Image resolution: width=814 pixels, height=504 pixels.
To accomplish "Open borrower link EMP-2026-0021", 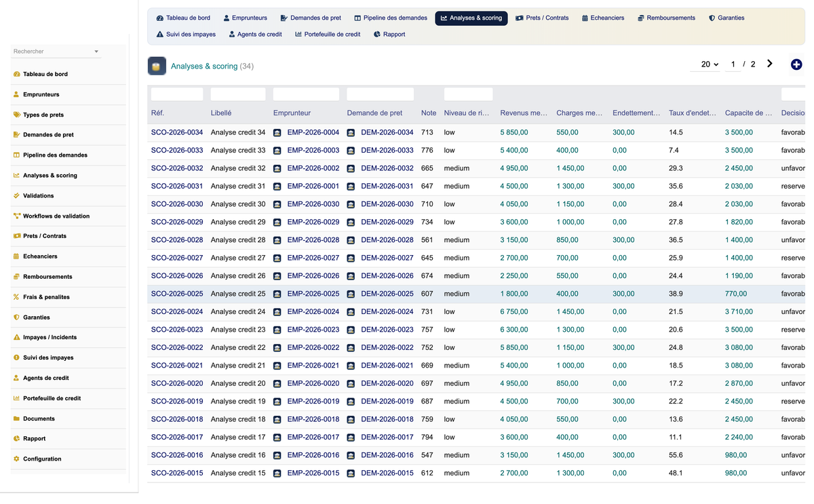I will 313,366.
